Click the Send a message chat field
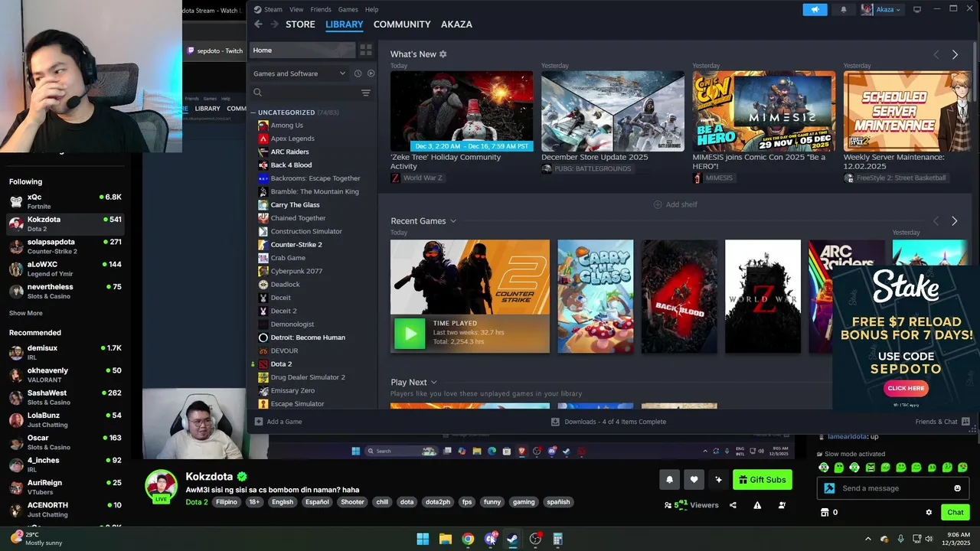The image size is (980, 551). pos(893,488)
